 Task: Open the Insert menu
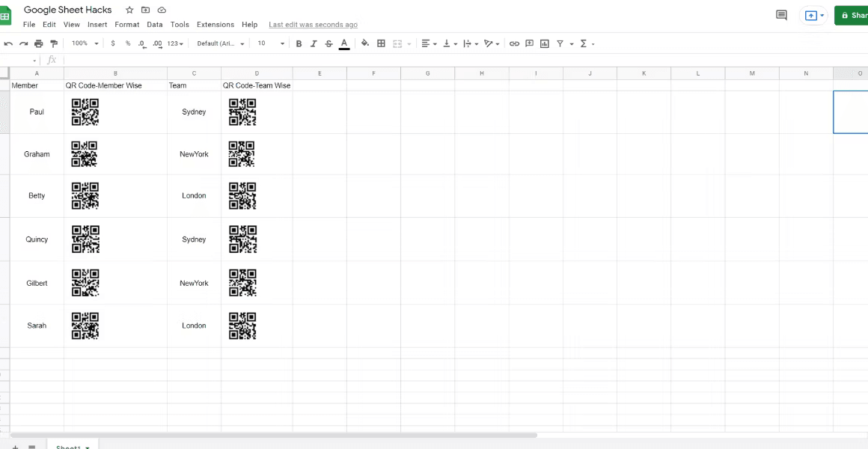(97, 25)
